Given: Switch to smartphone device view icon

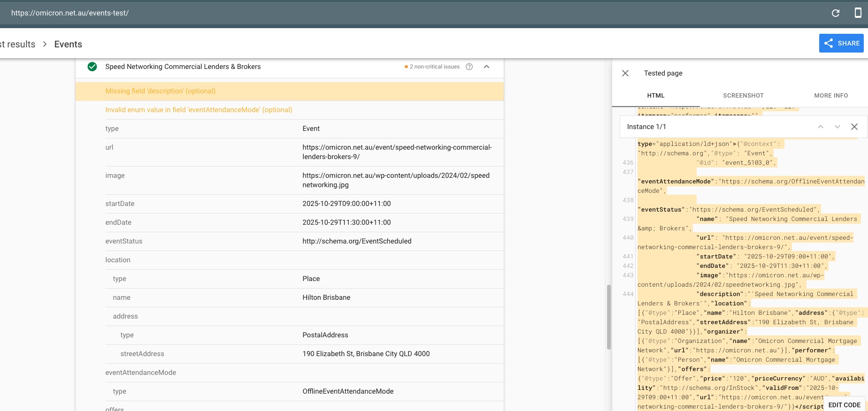Looking at the screenshot, I should click(858, 13).
